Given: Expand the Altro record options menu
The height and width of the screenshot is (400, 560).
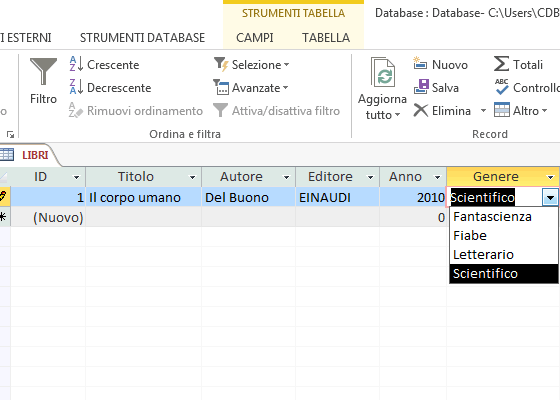Looking at the screenshot, I should coord(520,110).
